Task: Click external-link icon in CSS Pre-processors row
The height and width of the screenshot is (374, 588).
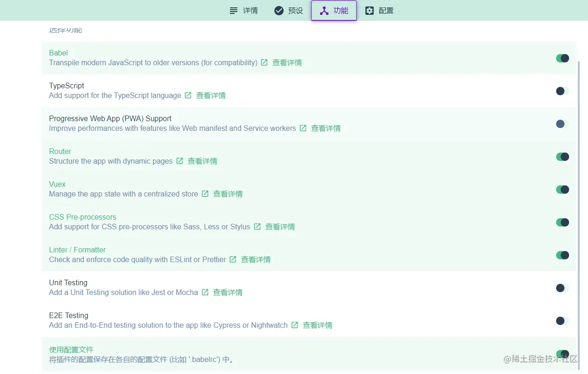Action: (x=257, y=227)
